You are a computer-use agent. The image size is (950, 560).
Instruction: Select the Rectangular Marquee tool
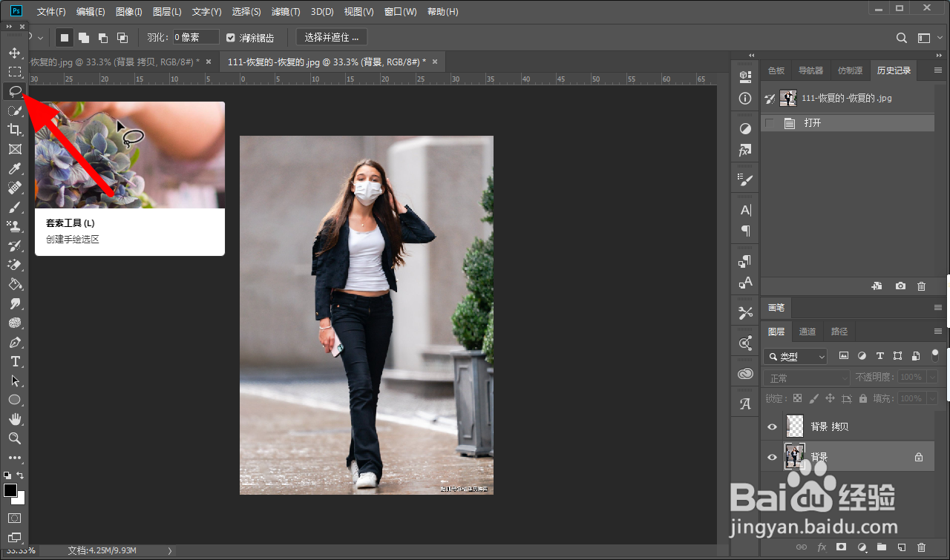14,72
